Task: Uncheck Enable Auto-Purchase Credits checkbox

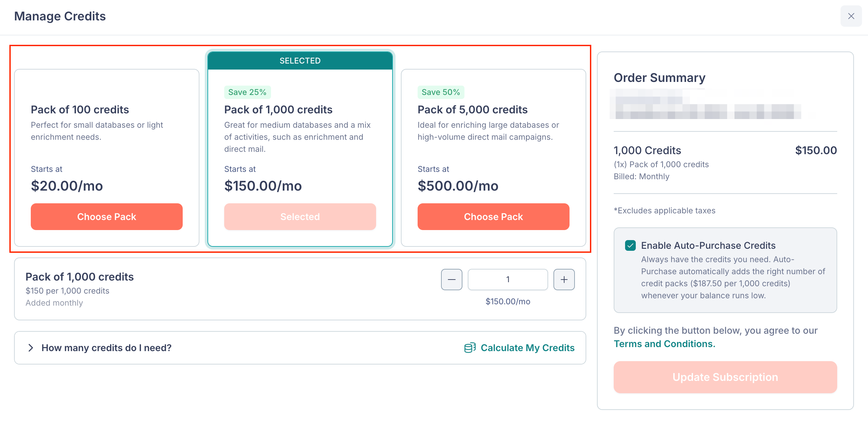Action: pyautogui.click(x=630, y=245)
